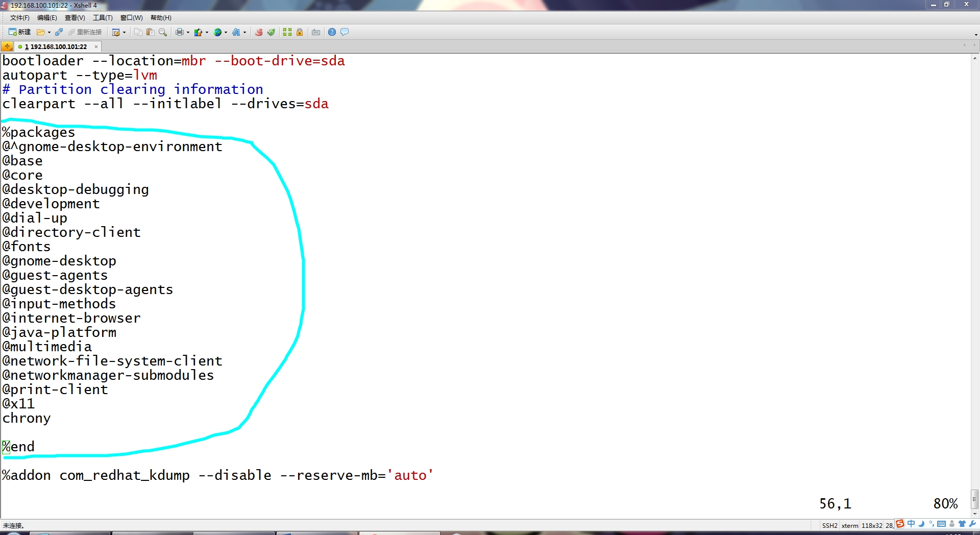Screen dimensions: 980x535
Task: Open the session properties icon
Action: click(116, 32)
